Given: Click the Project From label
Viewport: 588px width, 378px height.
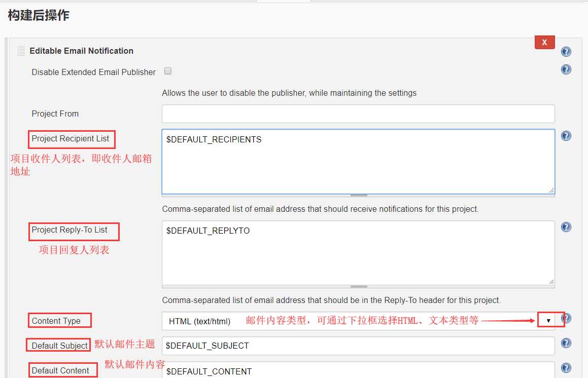Looking at the screenshot, I should click(x=55, y=114).
